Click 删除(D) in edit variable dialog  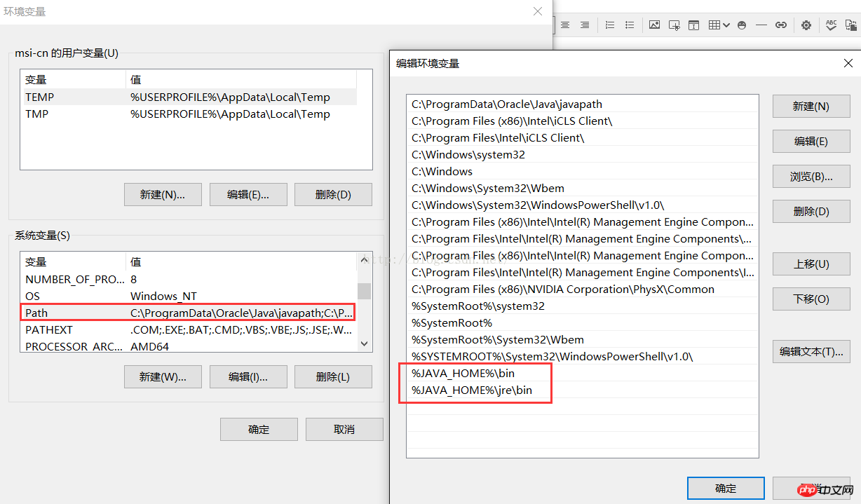pyautogui.click(x=811, y=211)
